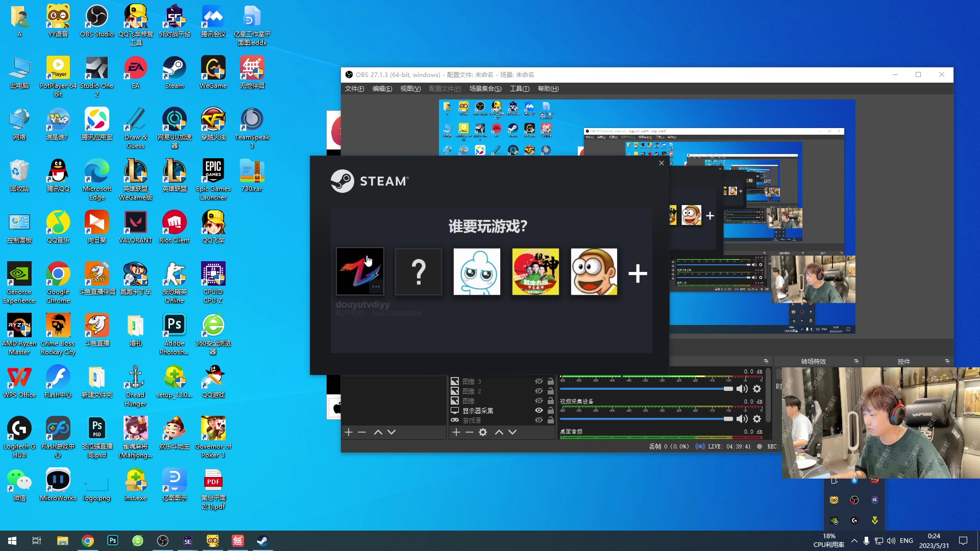Toggle lock on 图像 3 source

click(x=551, y=381)
